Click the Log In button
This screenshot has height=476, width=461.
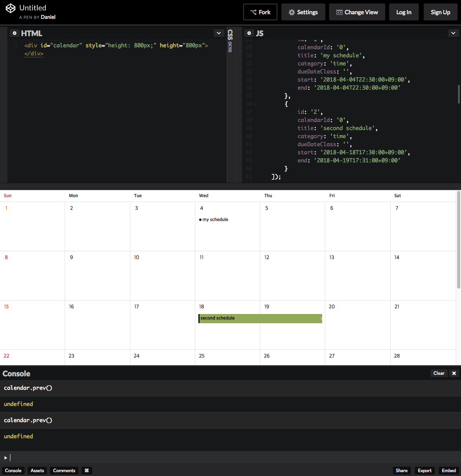pyautogui.click(x=404, y=12)
